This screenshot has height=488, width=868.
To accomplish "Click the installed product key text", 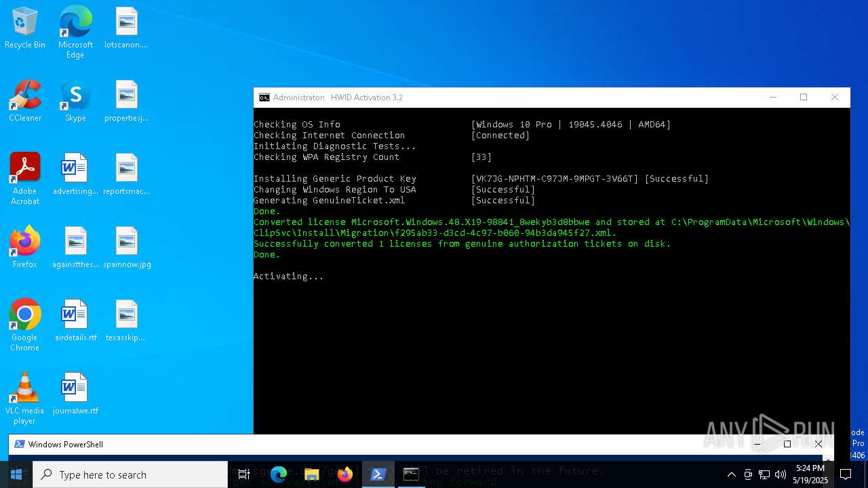I will (x=555, y=179).
